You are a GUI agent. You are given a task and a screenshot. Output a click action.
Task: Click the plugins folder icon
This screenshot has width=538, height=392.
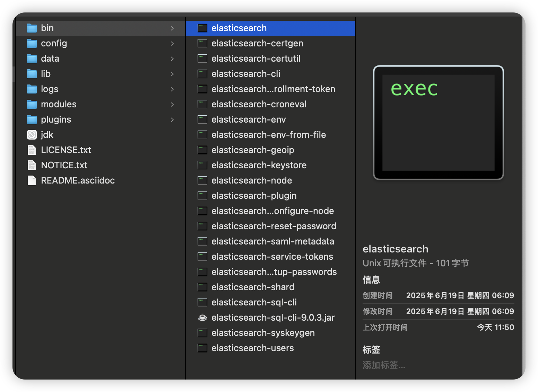pos(32,119)
